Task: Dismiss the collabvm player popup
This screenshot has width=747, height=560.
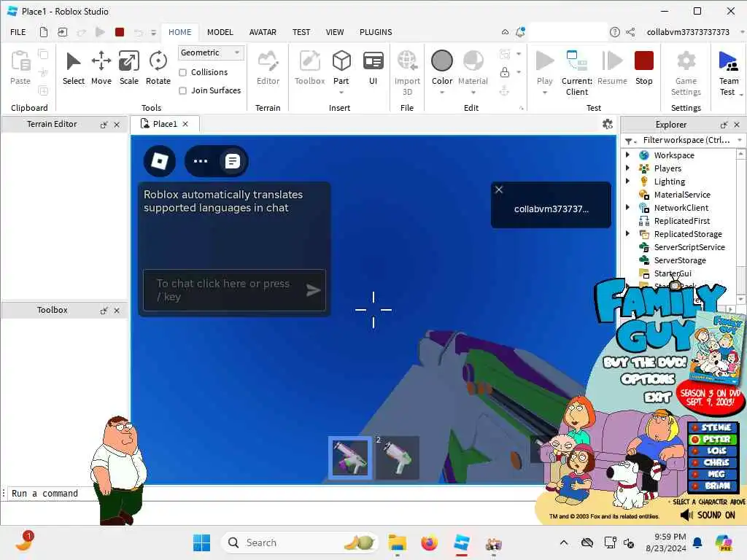Action: click(499, 190)
